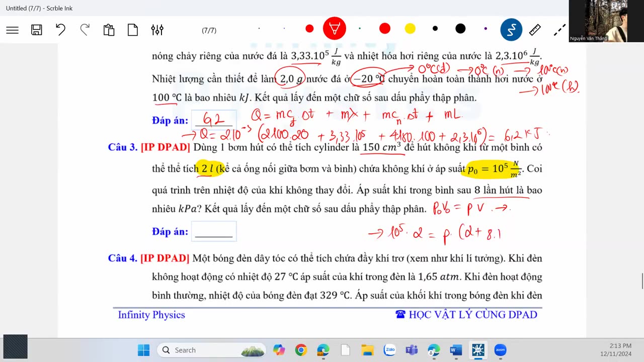Screen dimensions: 644x362
Task: Click the Scrble Ink taskbar icon
Action: (478, 350)
